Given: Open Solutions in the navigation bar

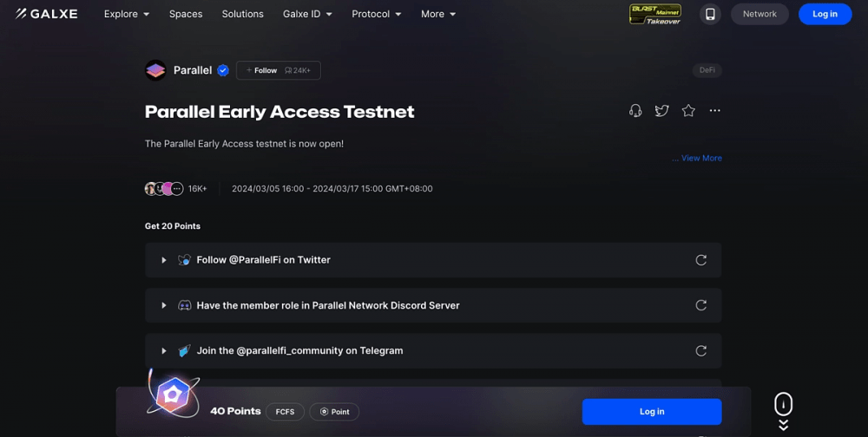Looking at the screenshot, I should coord(242,15).
